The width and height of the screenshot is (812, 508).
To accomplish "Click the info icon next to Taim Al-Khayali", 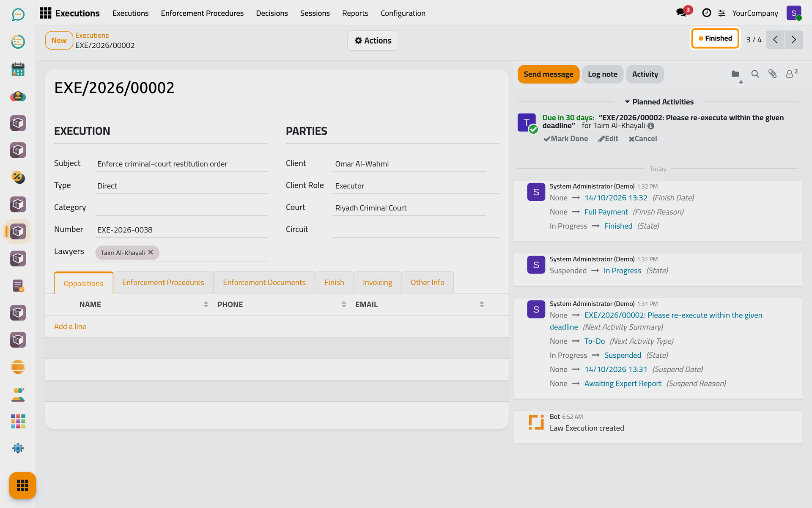I will [x=651, y=126].
